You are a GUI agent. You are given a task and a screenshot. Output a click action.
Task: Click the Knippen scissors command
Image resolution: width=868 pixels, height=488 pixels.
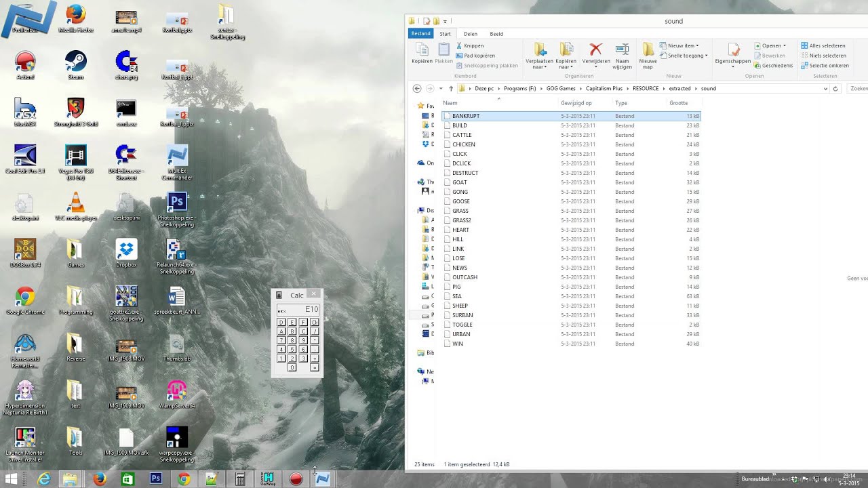tap(469, 45)
